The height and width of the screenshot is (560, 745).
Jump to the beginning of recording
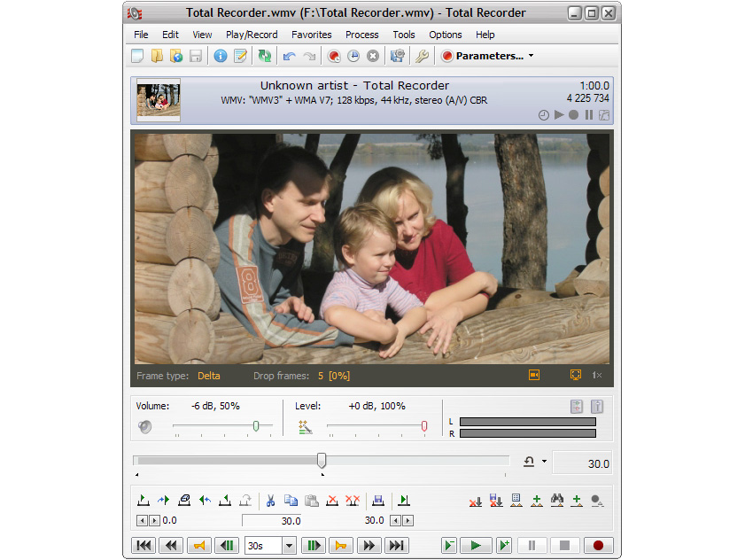coord(144,546)
